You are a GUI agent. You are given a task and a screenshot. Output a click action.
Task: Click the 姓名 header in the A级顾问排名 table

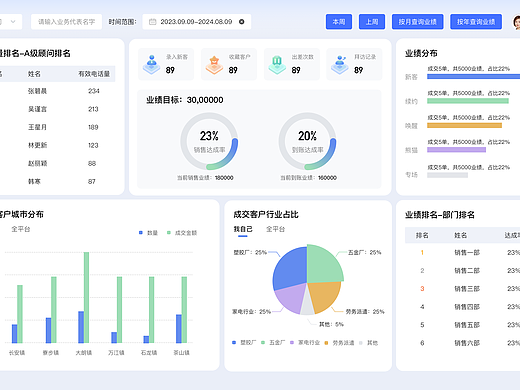pyautogui.click(x=34, y=74)
